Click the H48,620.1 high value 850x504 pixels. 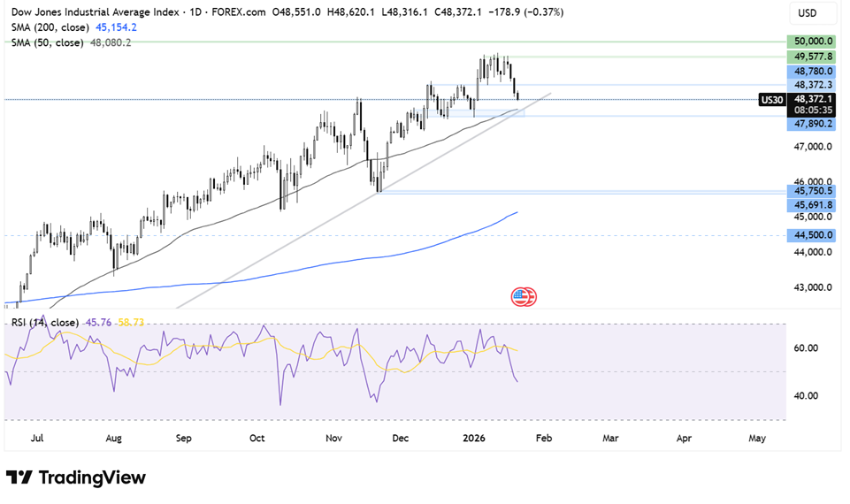351,11
